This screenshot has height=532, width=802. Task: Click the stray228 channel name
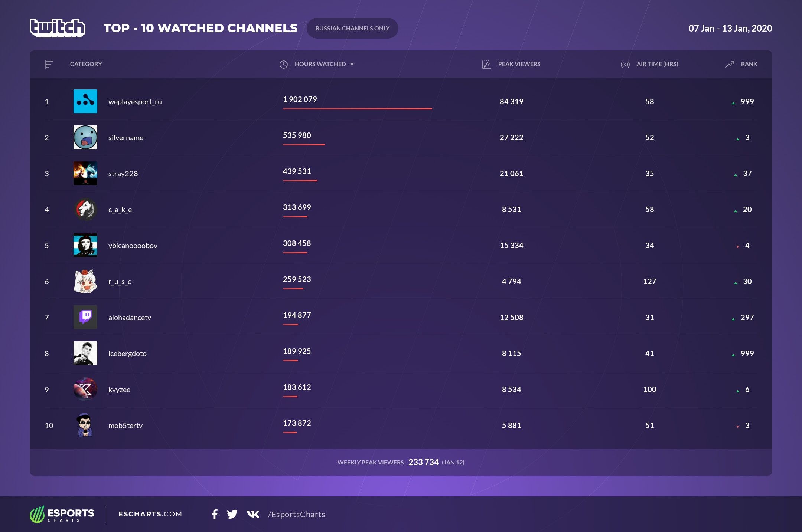pyautogui.click(x=123, y=174)
